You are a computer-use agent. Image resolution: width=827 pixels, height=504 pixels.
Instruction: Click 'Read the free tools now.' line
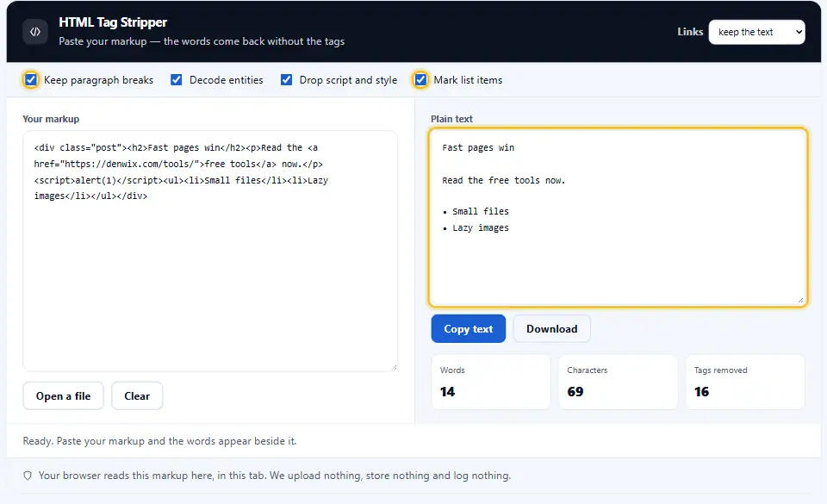coord(504,180)
